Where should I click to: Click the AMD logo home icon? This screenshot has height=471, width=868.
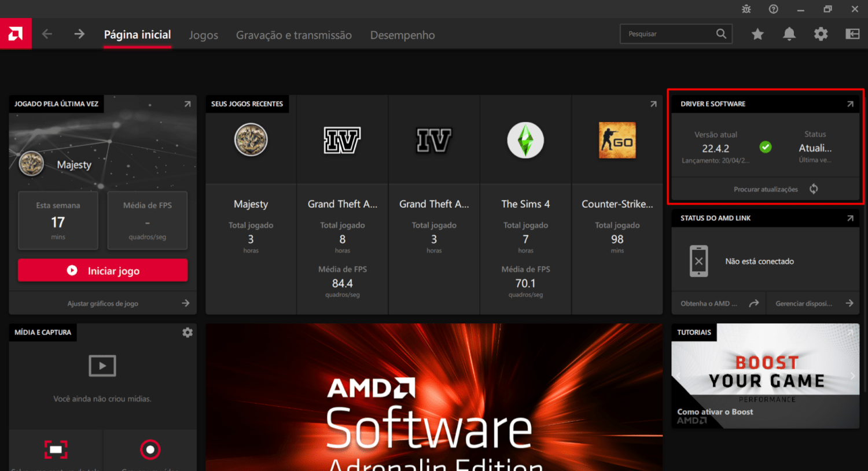tap(16, 34)
